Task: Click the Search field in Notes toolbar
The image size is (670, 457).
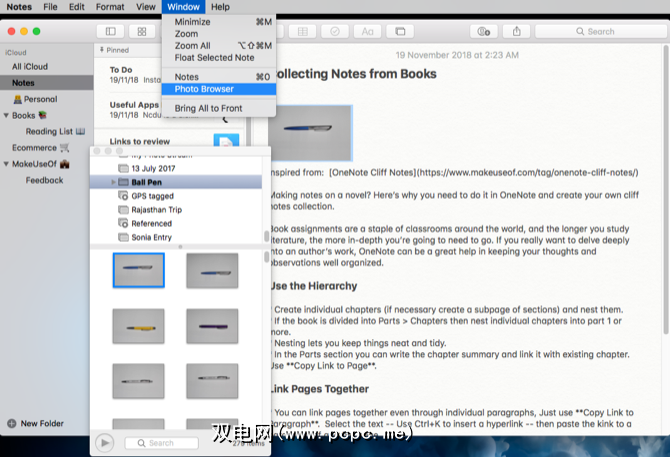Action: (x=600, y=31)
